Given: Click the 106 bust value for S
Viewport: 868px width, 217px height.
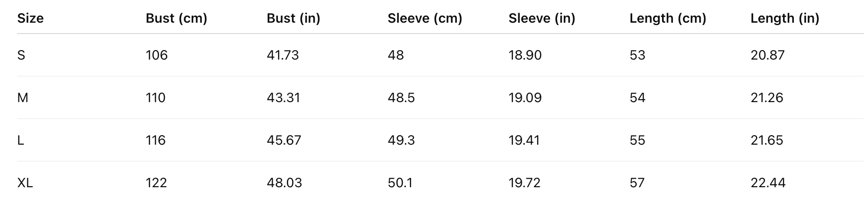Looking at the screenshot, I should (156, 55).
